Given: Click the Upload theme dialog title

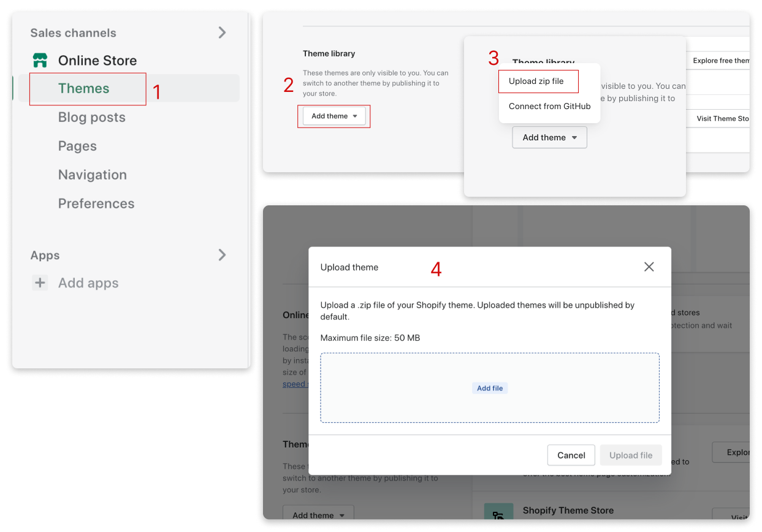Looking at the screenshot, I should click(x=349, y=267).
